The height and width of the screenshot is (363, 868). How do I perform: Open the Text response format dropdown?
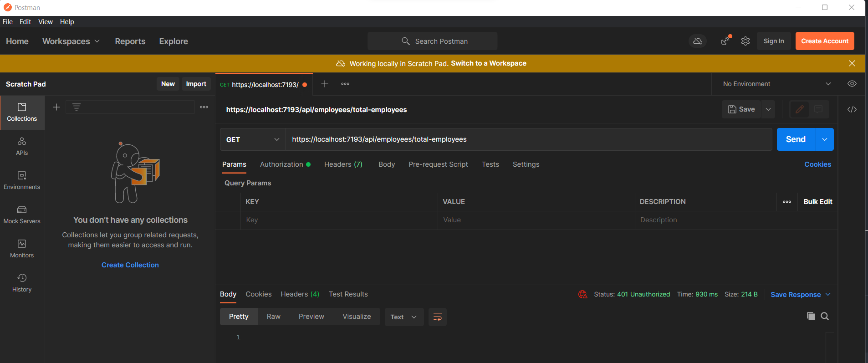[x=404, y=317]
